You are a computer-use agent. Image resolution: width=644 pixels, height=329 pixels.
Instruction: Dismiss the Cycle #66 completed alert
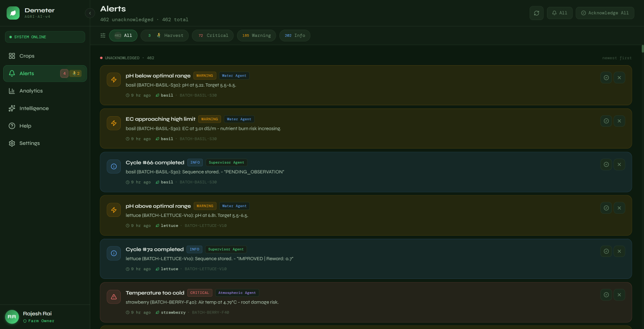coord(619,164)
